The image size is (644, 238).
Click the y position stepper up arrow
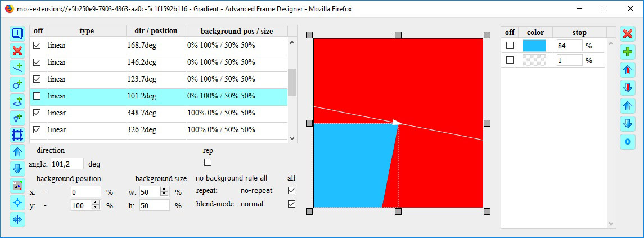tap(95, 203)
